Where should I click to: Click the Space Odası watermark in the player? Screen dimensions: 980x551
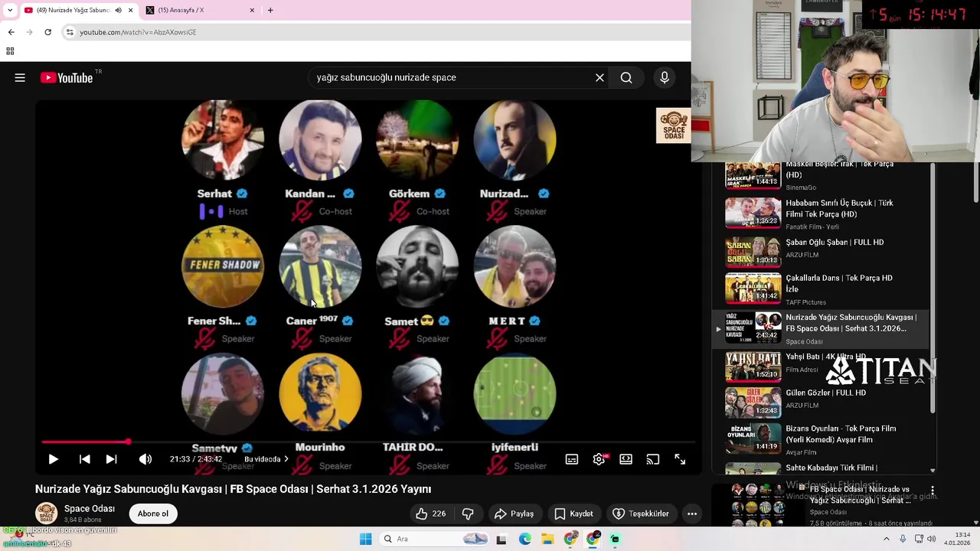pos(673,126)
